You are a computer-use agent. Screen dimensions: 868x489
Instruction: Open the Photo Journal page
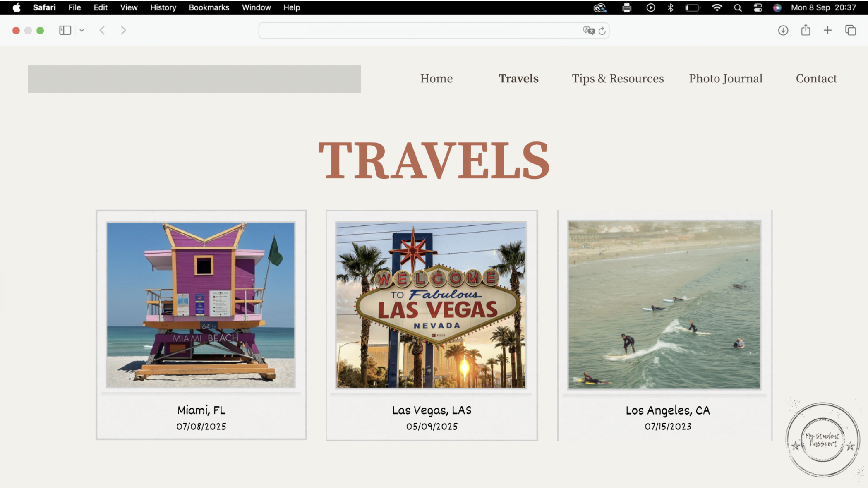point(725,79)
